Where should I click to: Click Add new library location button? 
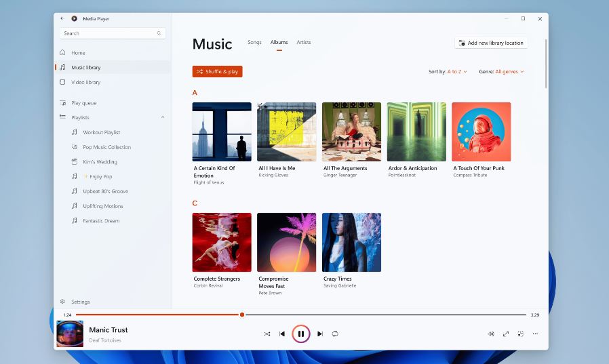click(491, 43)
